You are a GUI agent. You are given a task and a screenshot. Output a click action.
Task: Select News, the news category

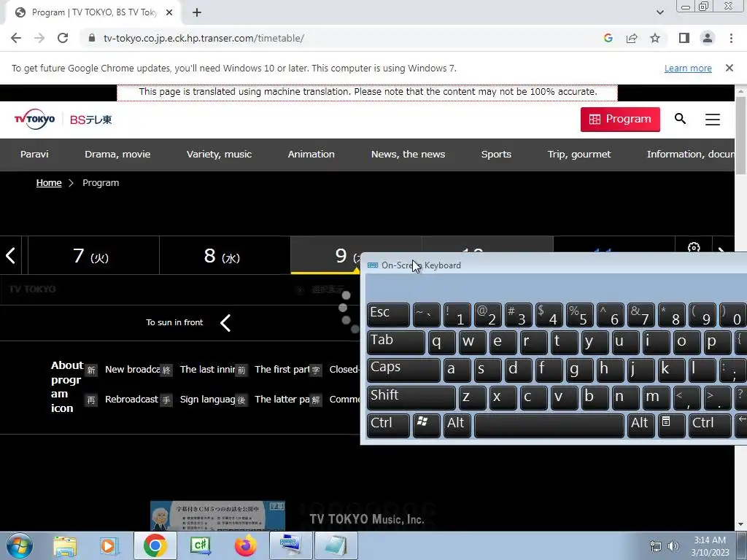point(409,155)
